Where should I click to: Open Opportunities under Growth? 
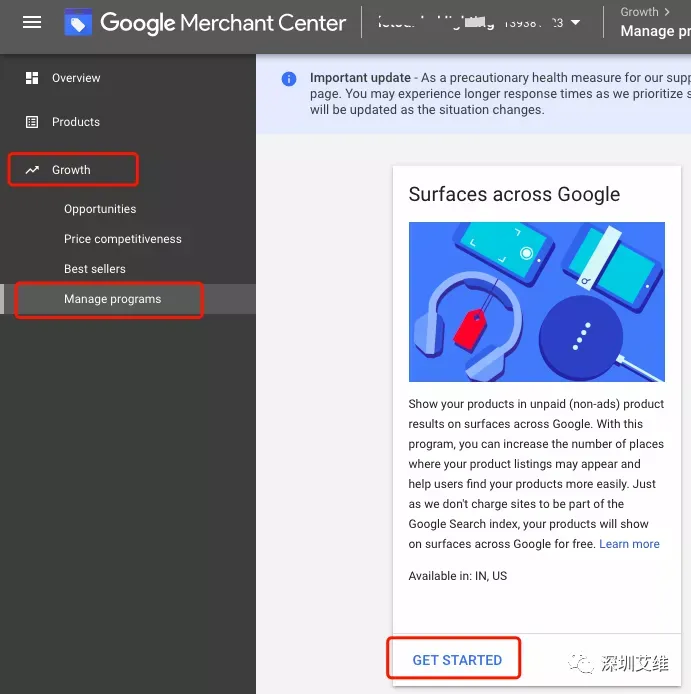click(100, 209)
